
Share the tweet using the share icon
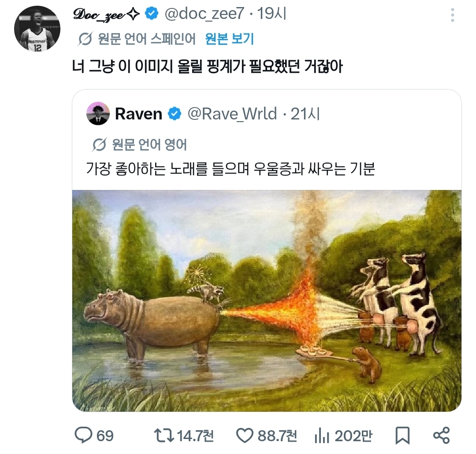point(441,436)
